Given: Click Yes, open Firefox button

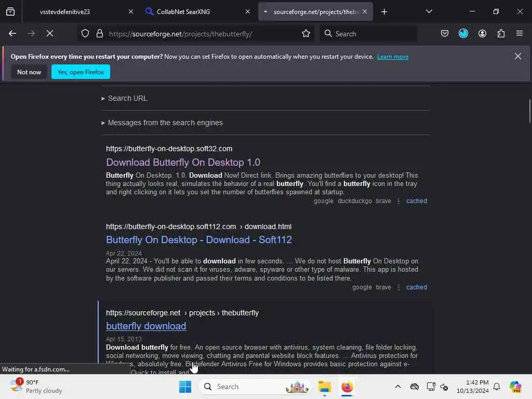Looking at the screenshot, I should [x=81, y=72].
